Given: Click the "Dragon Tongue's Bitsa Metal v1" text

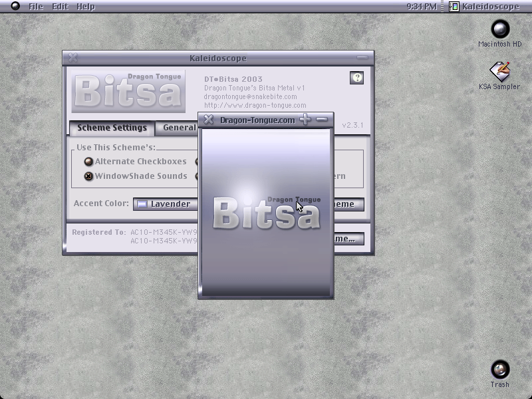Looking at the screenshot, I should (255, 88).
